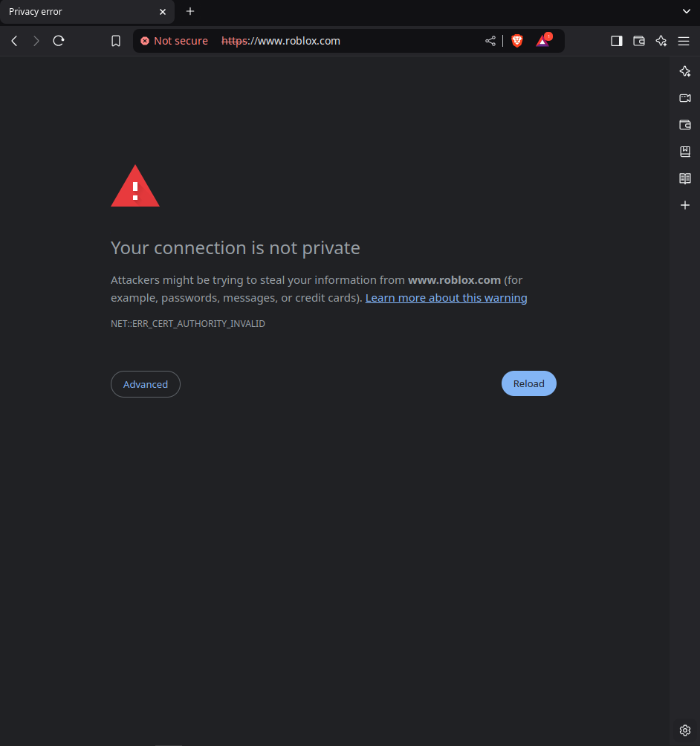The image size is (700, 746).
Task: Open Reading list in the sidebar
Action: (685, 178)
